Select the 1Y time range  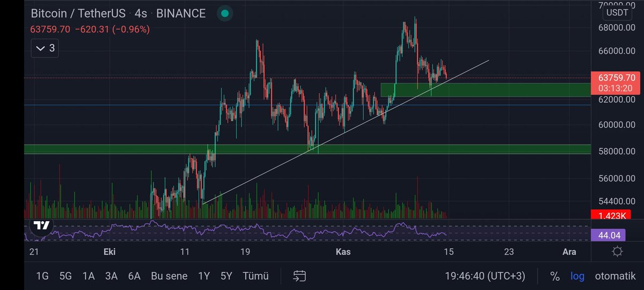coord(204,276)
